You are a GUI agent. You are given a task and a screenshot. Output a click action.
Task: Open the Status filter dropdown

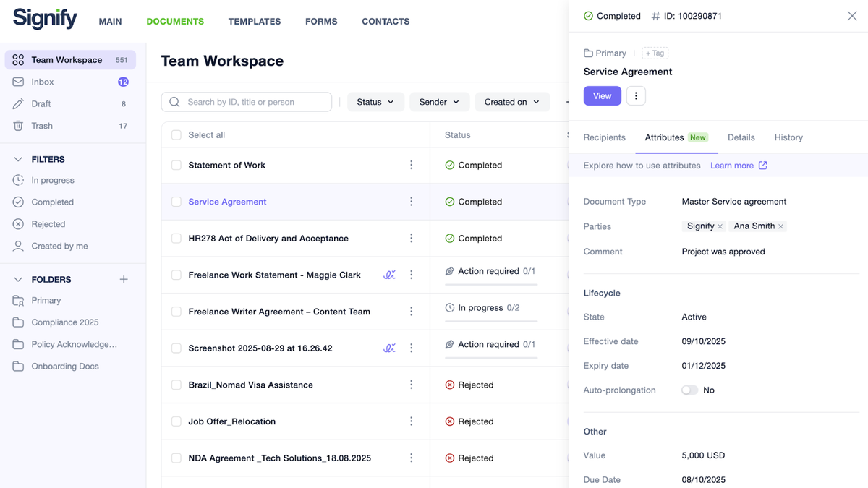(x=375, y=102)
